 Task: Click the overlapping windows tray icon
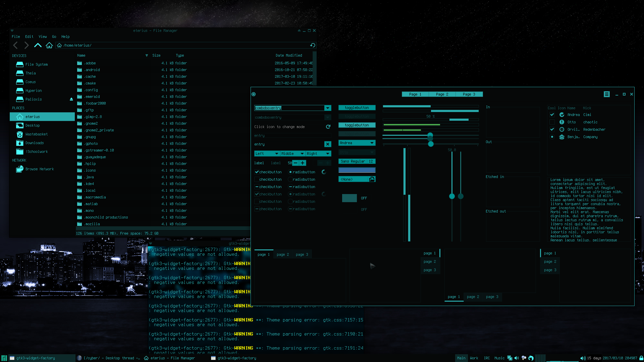pyautogui.click(x=509, y=358)
